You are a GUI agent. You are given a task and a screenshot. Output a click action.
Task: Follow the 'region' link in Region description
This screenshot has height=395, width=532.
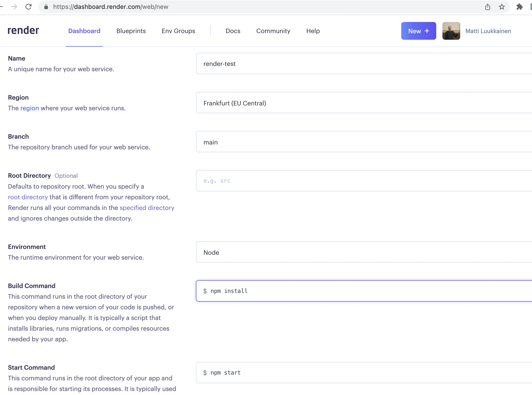point(30,108)
